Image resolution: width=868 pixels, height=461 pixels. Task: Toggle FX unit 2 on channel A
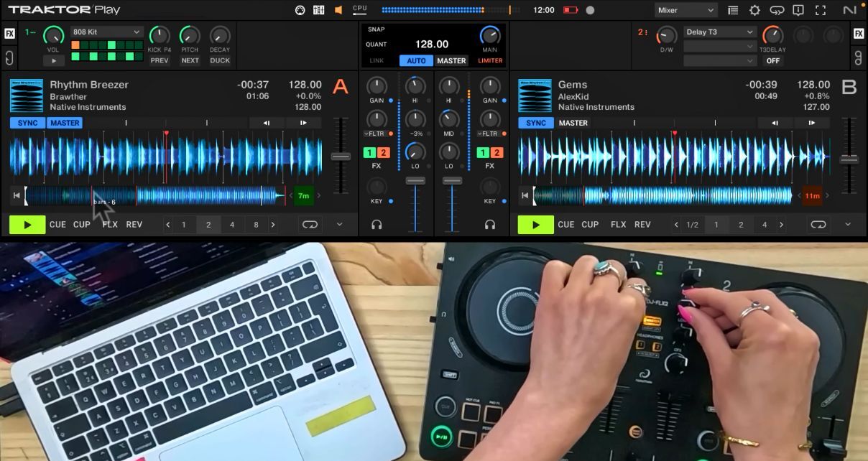pyautogui.click(x=383, y=153)
